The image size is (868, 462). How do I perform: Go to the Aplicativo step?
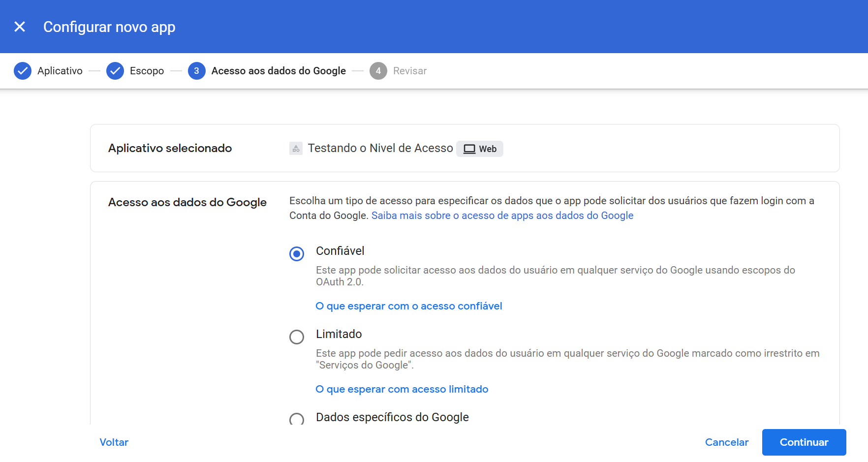click(x=60, y=71)
